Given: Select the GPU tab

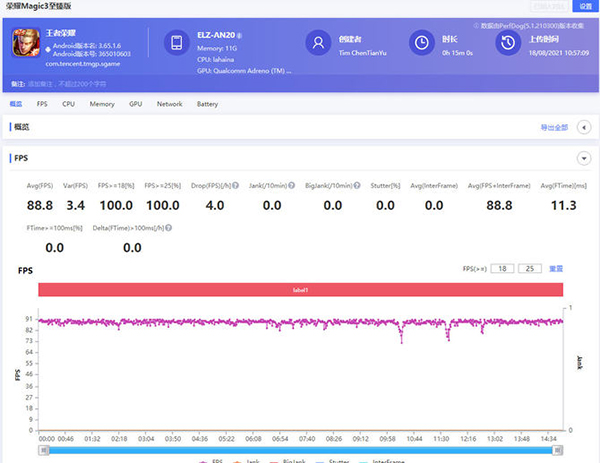Looking at the screenshot, I should 135,104.
